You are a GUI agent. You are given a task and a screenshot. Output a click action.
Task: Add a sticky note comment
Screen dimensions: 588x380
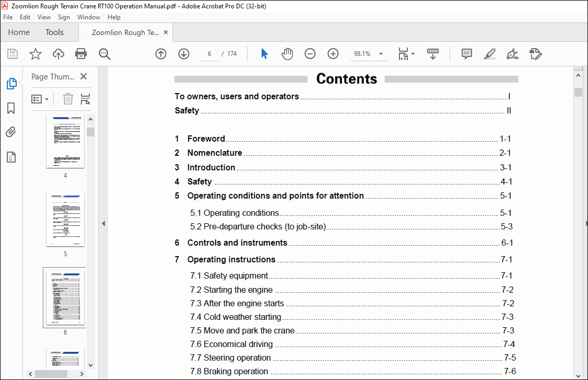(467, 54)
